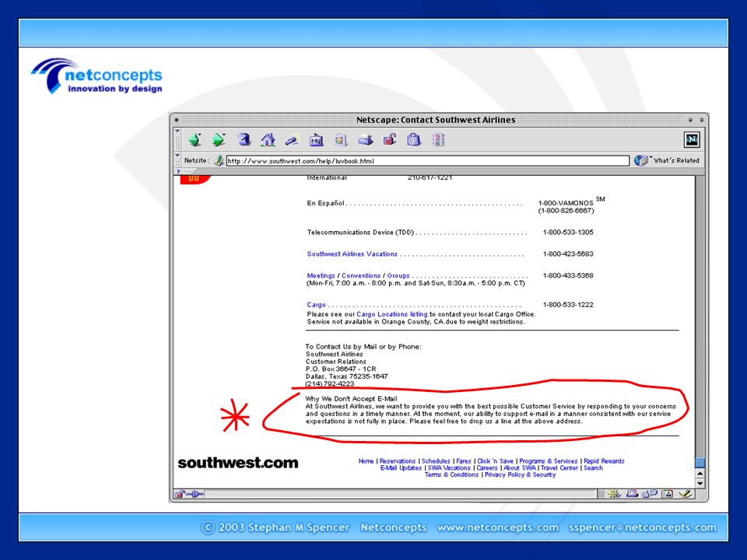The image size is (747, 560).
Task: Open the Careers footer link
Action: click(x=487, y=468)
